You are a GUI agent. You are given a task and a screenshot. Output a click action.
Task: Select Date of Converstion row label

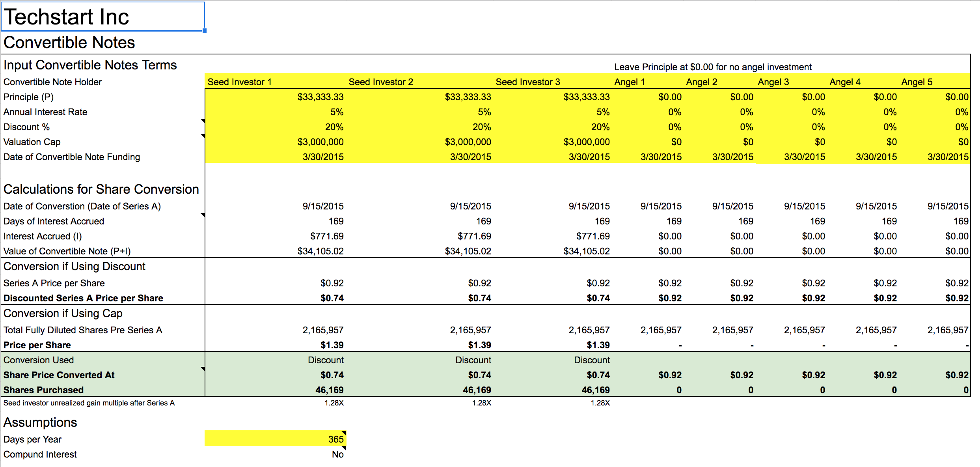point(82,206)
